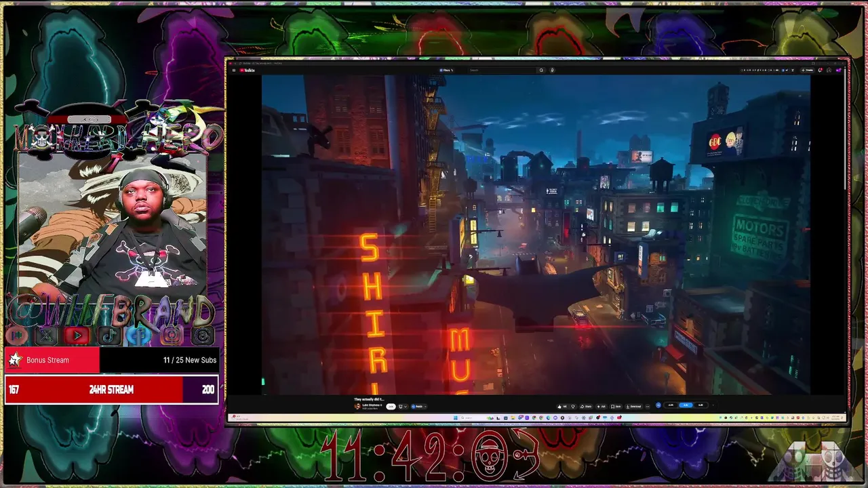Click the Join button beside channel name
The height and width of the screenshot is (488, 868).
coord(391,407)
